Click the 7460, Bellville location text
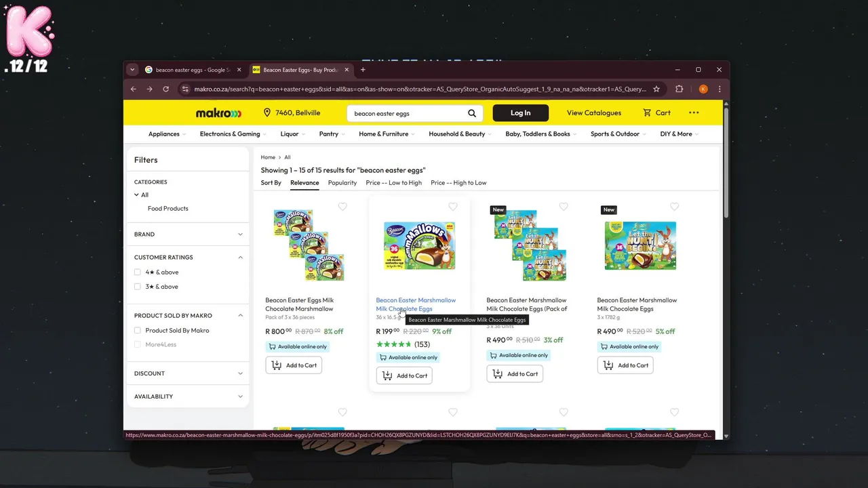 (x=298, y=113)
